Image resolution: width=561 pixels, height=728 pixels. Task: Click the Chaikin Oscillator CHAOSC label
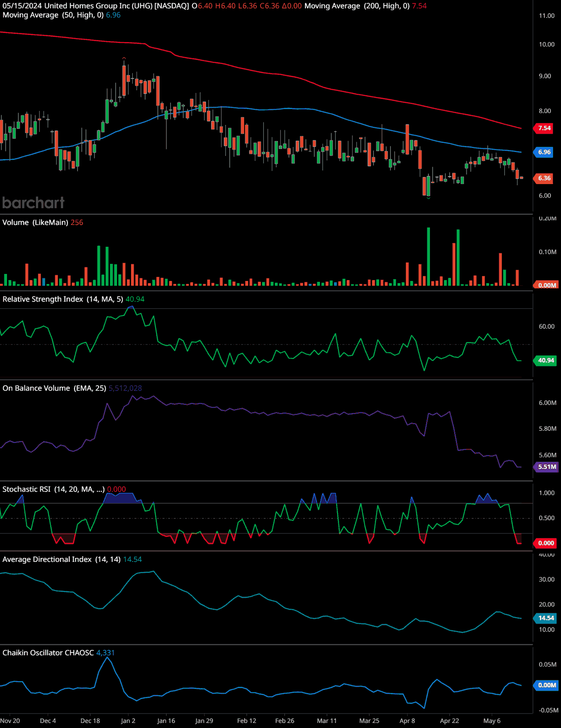click(x=48, y=653)
